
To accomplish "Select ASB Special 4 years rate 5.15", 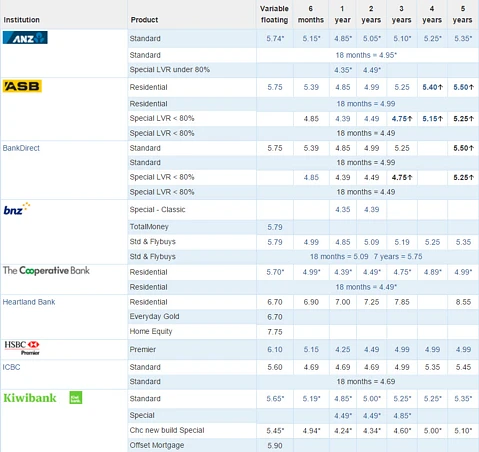I will 433,119.
